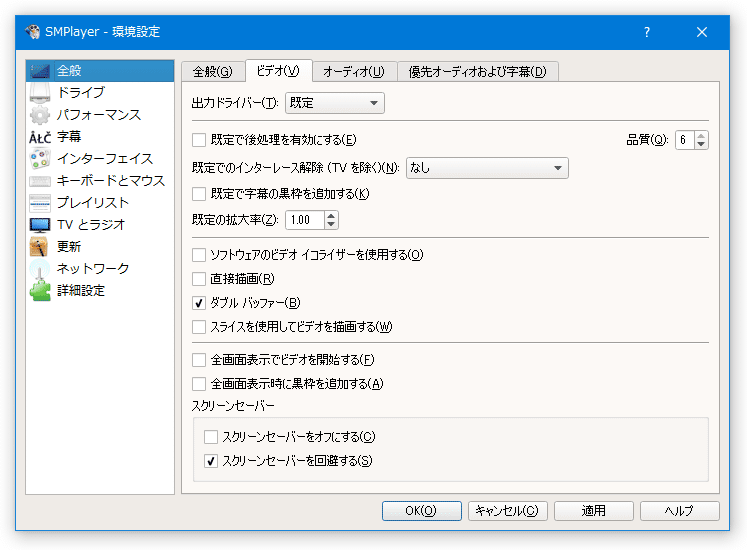The width and height of the screenshot is (747, 550).
Task: Select the 全般 category icon in sidebar
Action: [40, 71]
